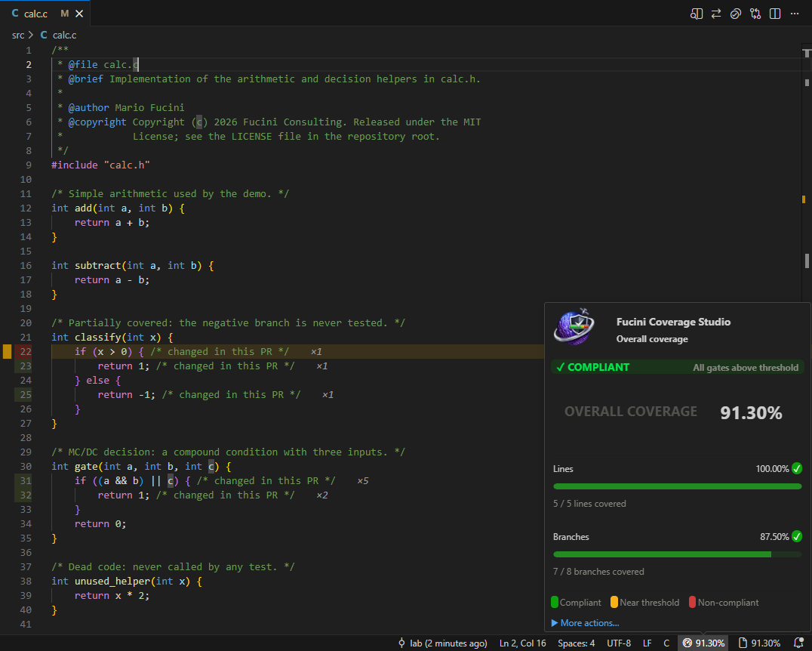Toggle the gauge 91.30% overall coverage status item

point(703,643)
